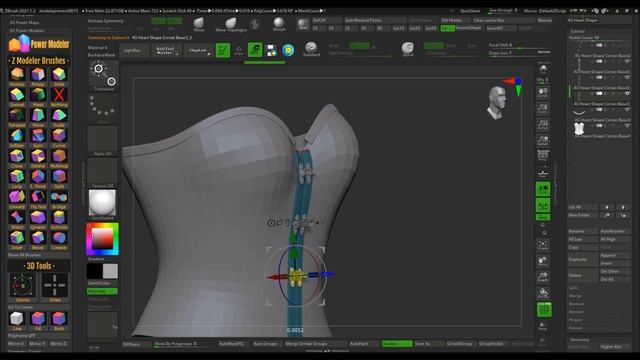Click the QuickSave button

pyautogui.click(x=470, y=11)
